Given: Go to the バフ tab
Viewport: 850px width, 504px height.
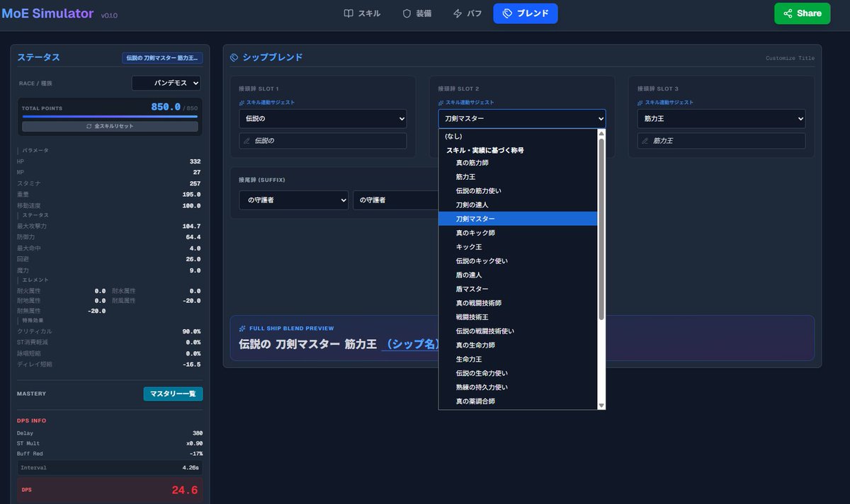Looking at the screenshot, I should 467,13.
